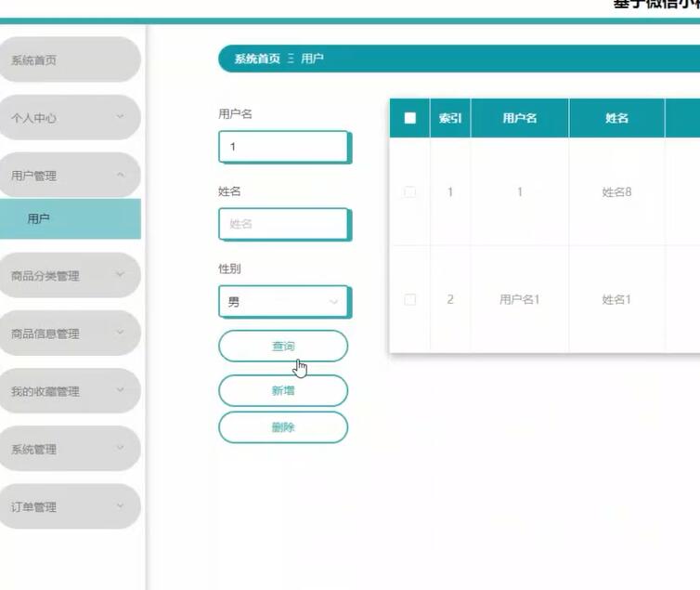This screenshot has height=590, width=700.
Task: Click the 姓名 filter input field
Action: click(283, 224)
